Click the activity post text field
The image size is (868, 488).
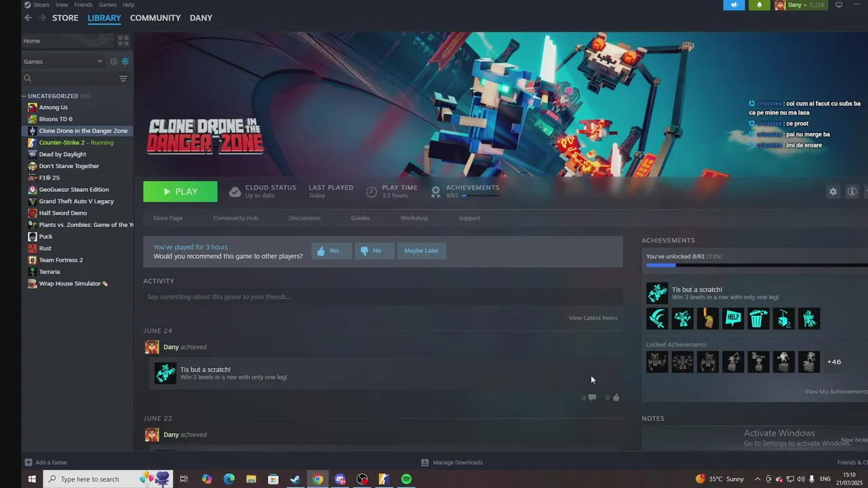(x=382, y=297)
